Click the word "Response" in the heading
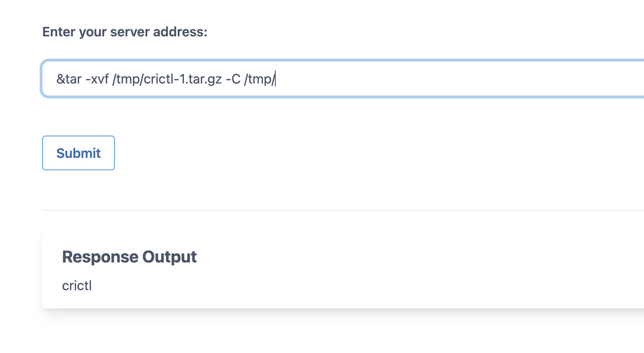 [x=100, y=257]
